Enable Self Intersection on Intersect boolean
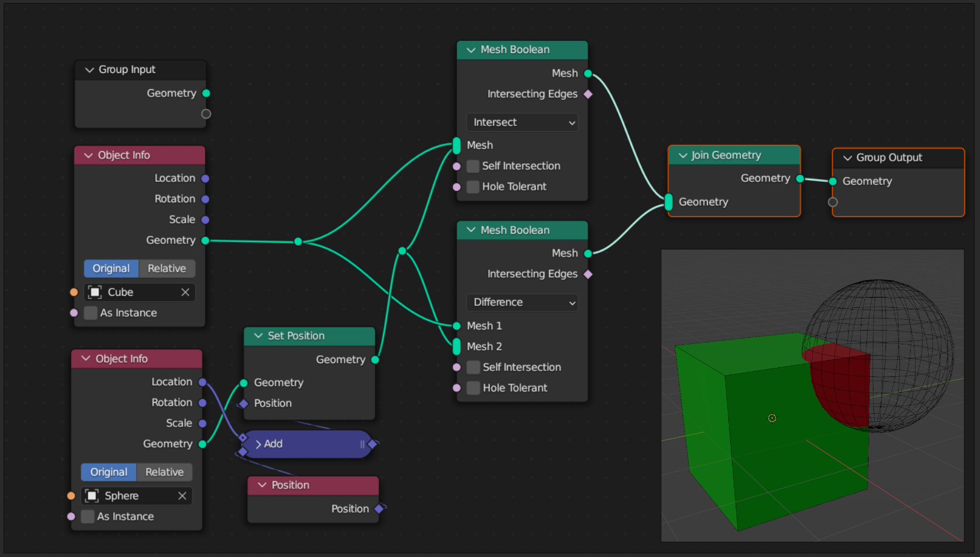The height and width of the screenshot is (557, 980). tap(474, 166)
